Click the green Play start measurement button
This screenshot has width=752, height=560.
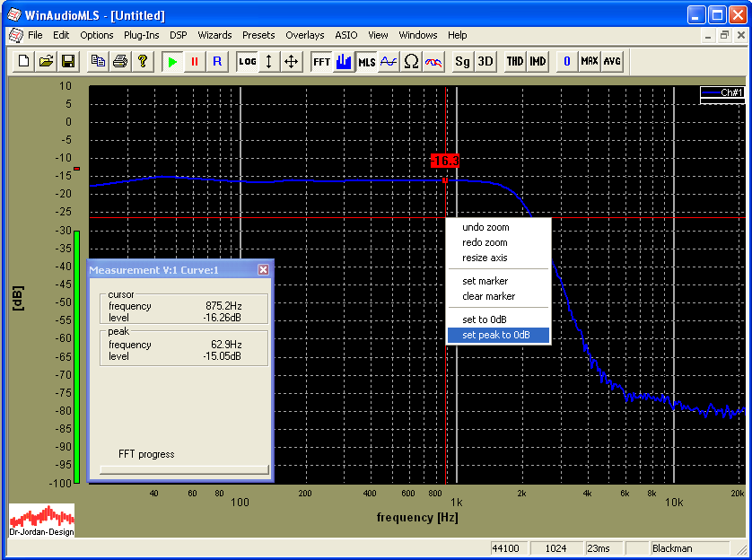coord(172,61)
